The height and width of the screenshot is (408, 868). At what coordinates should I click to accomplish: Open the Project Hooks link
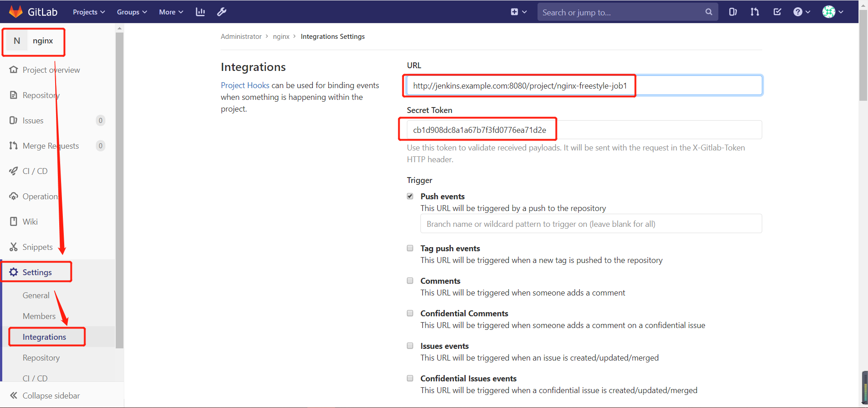pyautogui.click(x=245, y=85)
